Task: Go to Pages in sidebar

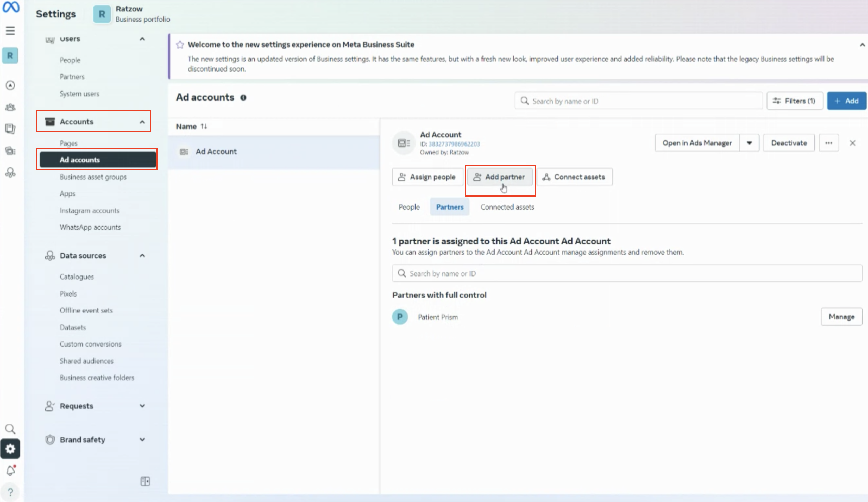Action: coord(68,143)
